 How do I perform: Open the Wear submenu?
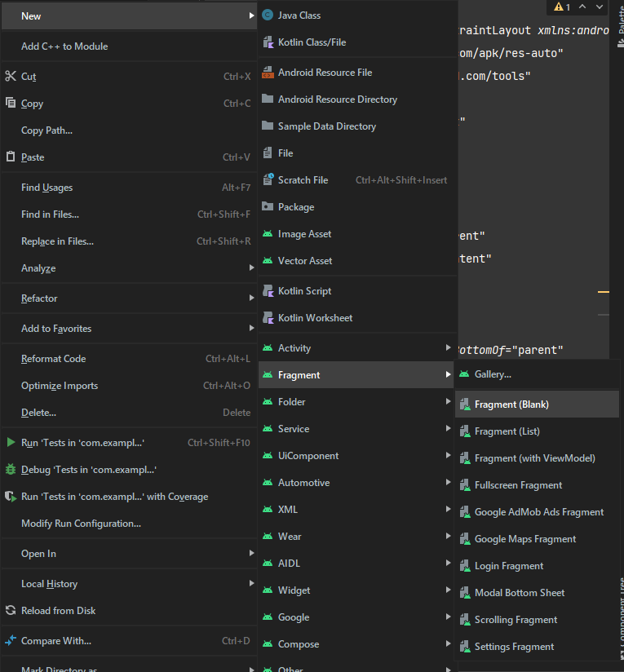[356, 537]
